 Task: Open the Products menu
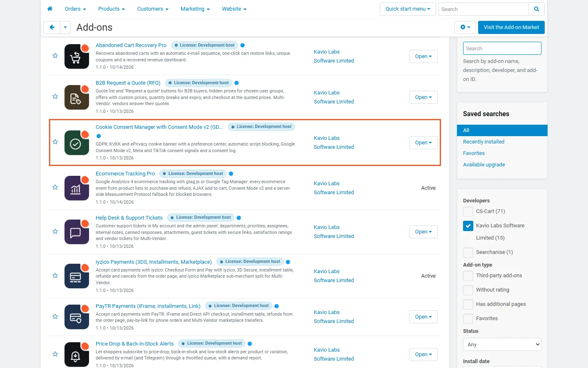tap(111, 9)
